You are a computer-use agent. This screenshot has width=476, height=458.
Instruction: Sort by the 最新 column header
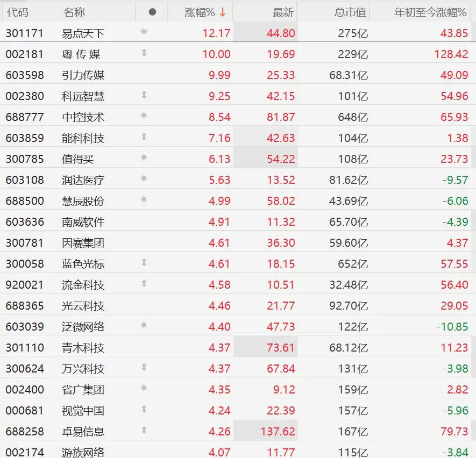(x=283, y=12)
